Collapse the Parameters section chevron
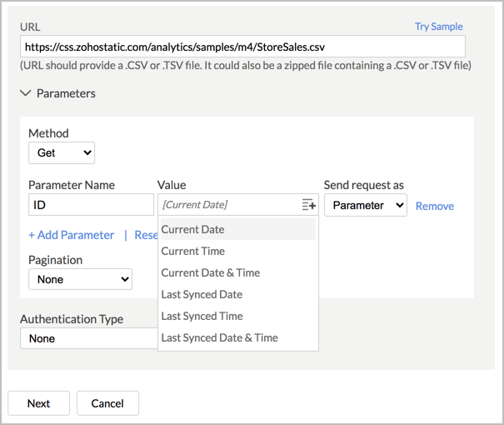Image resolution: width=504 pixels, height=425 pixels. point(25,93)
